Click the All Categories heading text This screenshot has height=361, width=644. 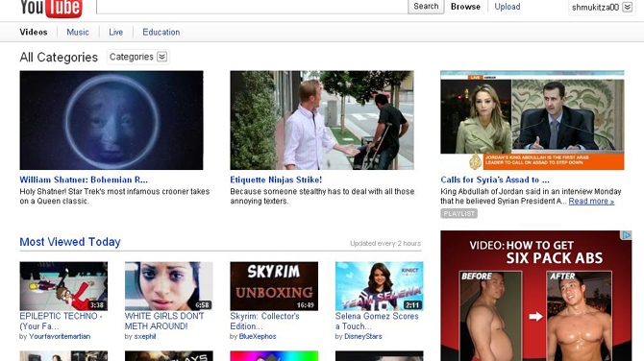pos(59,57)
